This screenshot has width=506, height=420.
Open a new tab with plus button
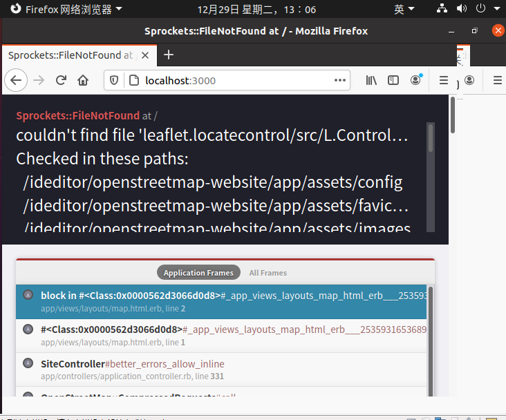pyautogui.click(x=169, y=55)
